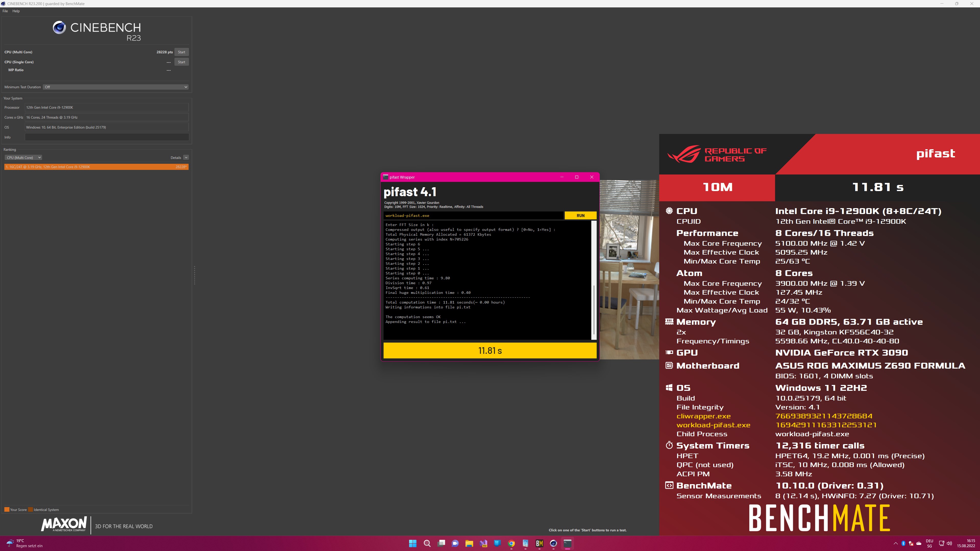Click the key with lock tray icon
Screen dimensions: 980x551
click(911, 543)
